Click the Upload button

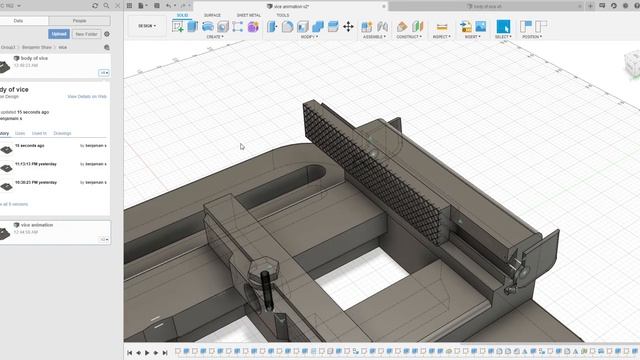(59, 34)
